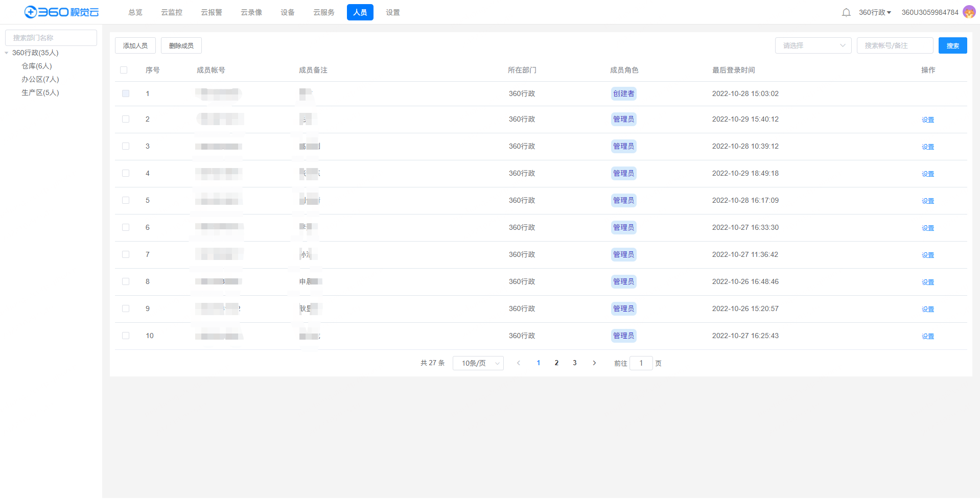Open the 设备 tab

287,13
